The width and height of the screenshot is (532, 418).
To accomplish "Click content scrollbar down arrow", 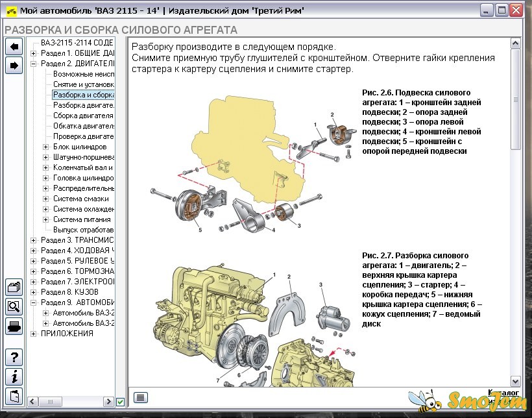I will click(x=515, y=381).
